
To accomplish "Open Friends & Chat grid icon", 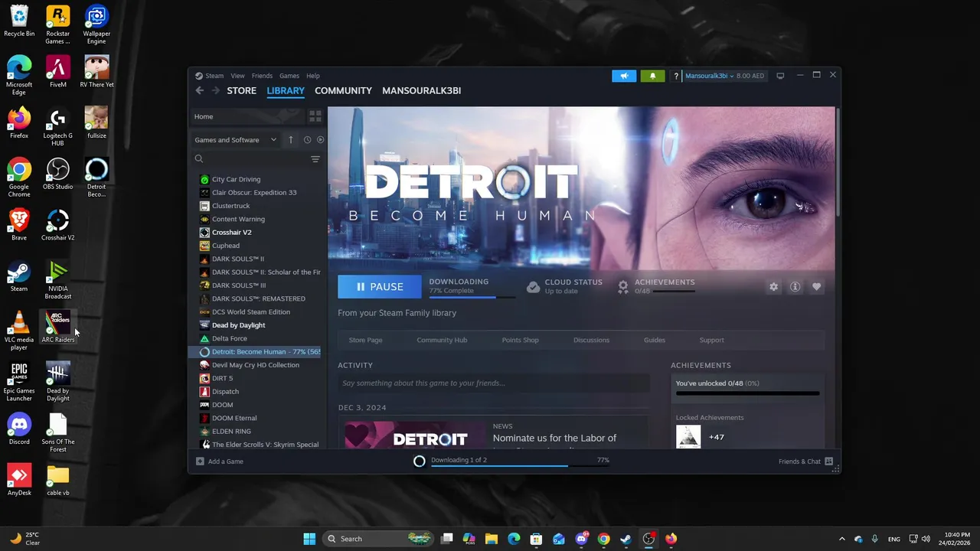I will point(828,461).
